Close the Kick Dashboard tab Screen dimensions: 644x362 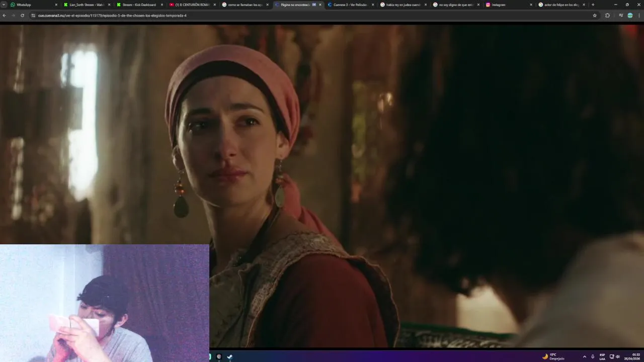162,5
